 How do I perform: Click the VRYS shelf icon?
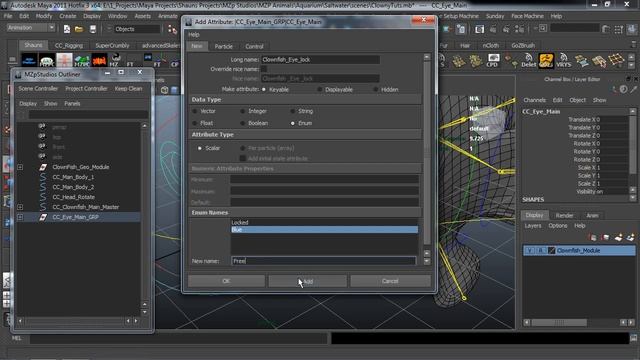pyautogui.click(x=564, y=60)
